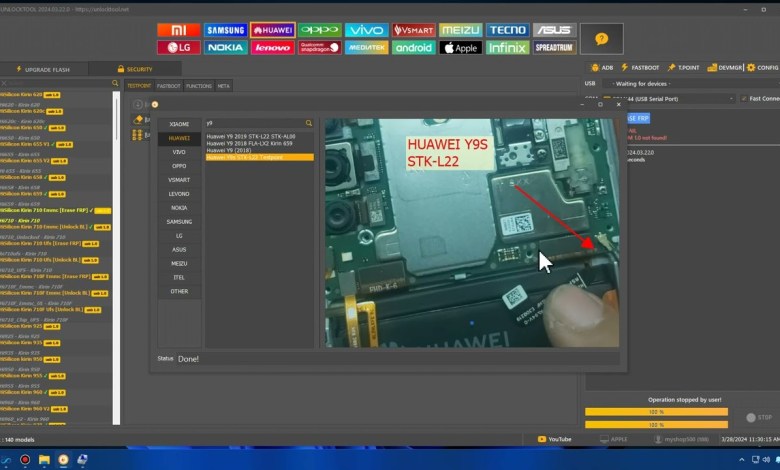Viewport: 780px width, 470px height.
Task: Select the Vsmart brand logo
Action: [x=413, y=30]
